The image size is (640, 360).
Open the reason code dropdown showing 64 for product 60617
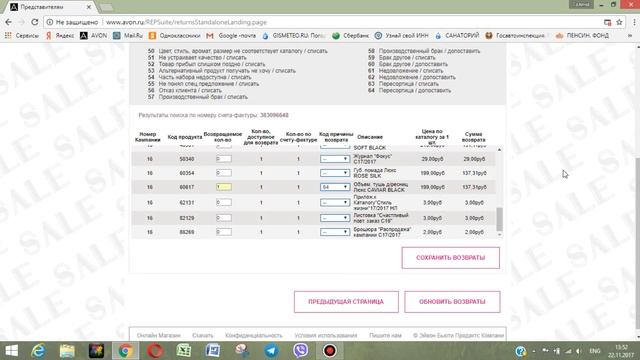pos(335,187)
